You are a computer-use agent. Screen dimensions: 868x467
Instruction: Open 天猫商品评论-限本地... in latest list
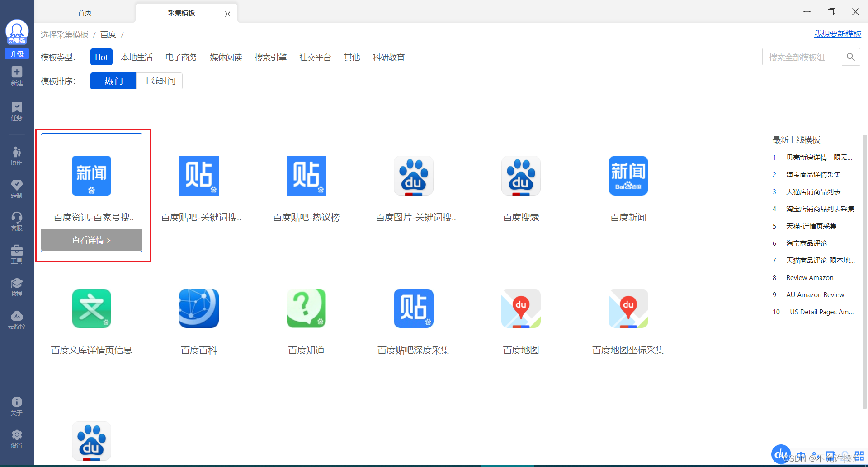pos(821,261)
